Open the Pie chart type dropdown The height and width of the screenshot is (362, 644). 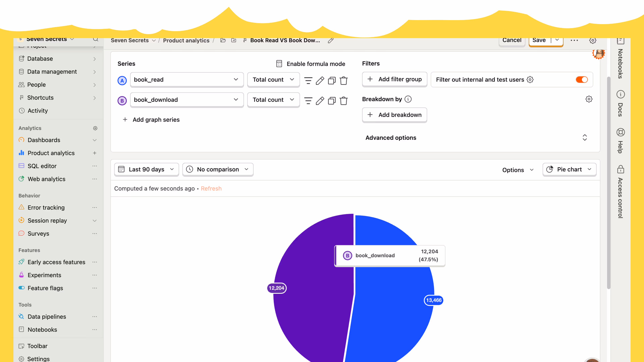tap(569, 169)
